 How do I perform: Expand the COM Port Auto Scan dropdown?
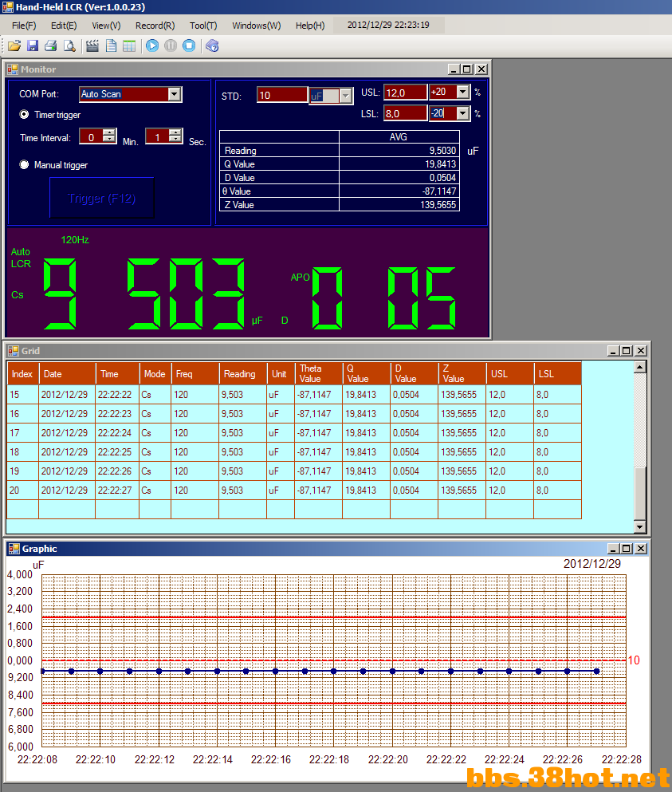click(175, 94)
